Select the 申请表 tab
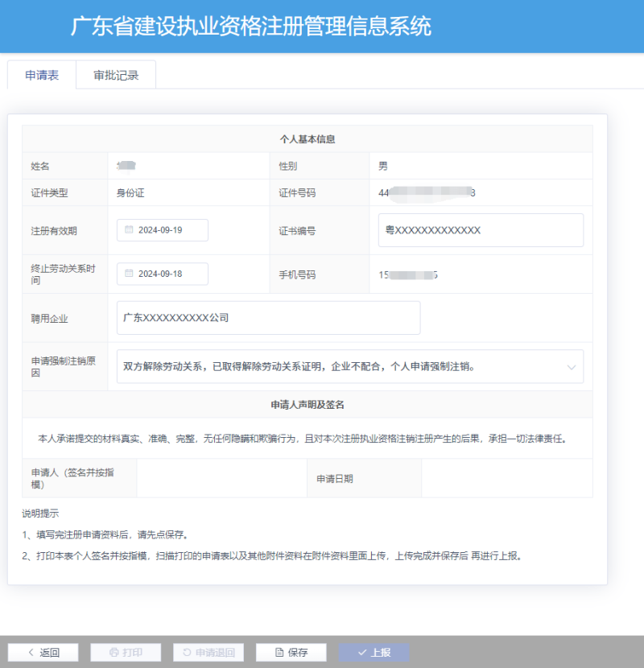The image size is (644, 668). 41,74
